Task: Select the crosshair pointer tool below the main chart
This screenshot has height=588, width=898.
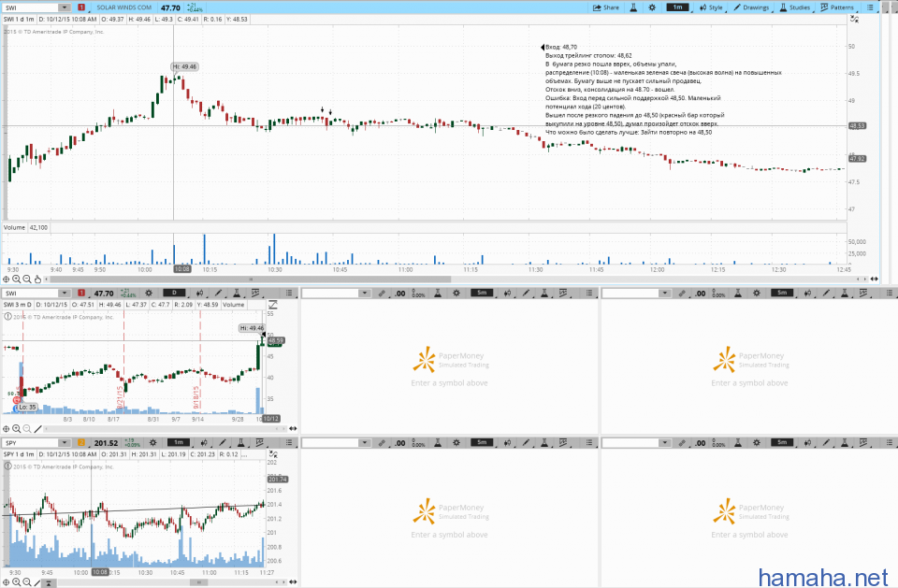Action: (x=7, y=280)
